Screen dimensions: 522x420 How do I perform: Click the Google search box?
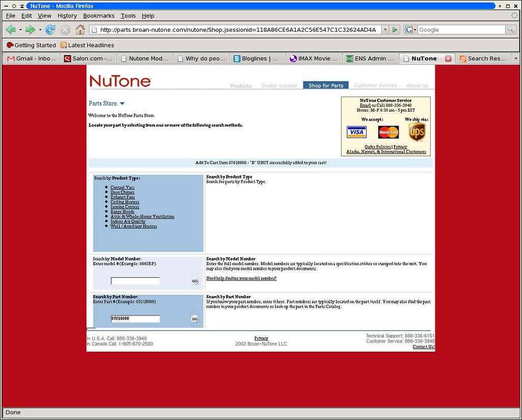(x=461, y=30)
